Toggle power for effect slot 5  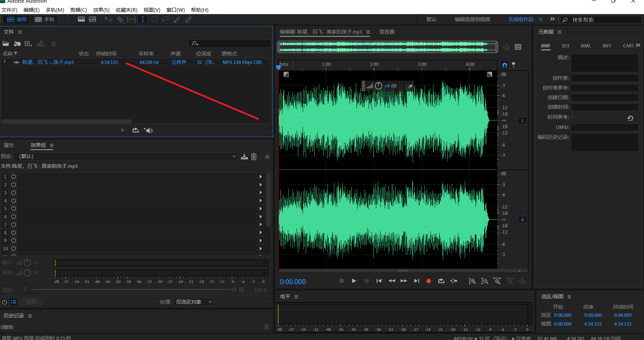tap(13, 209)
